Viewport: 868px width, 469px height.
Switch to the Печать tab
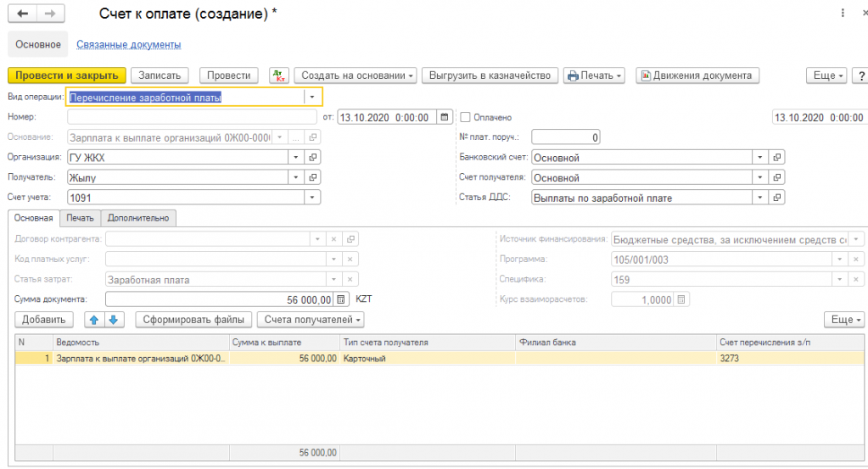tap(81, 218)
